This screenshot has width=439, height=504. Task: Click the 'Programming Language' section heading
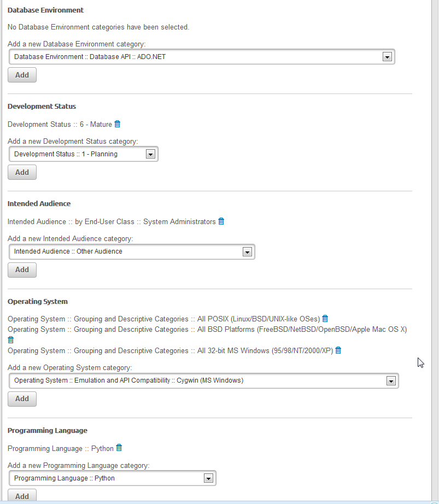tap(48, 430)
